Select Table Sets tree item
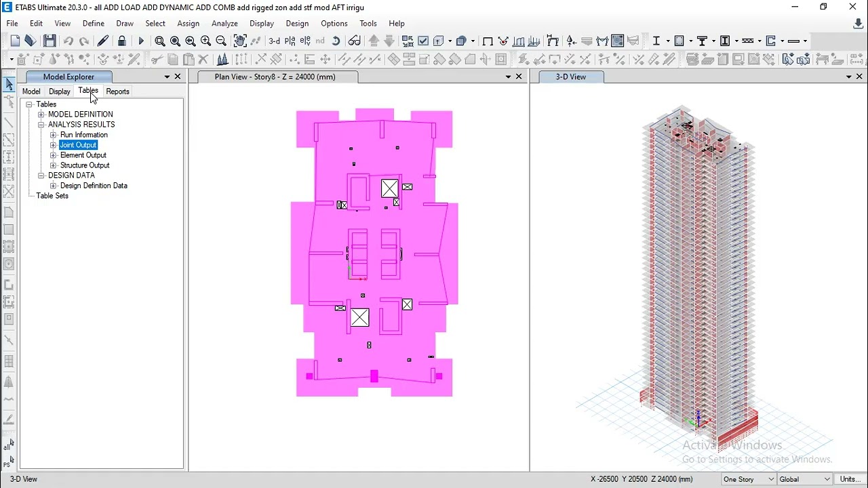This screenshot has height=488, width=868. pos(52,196)
